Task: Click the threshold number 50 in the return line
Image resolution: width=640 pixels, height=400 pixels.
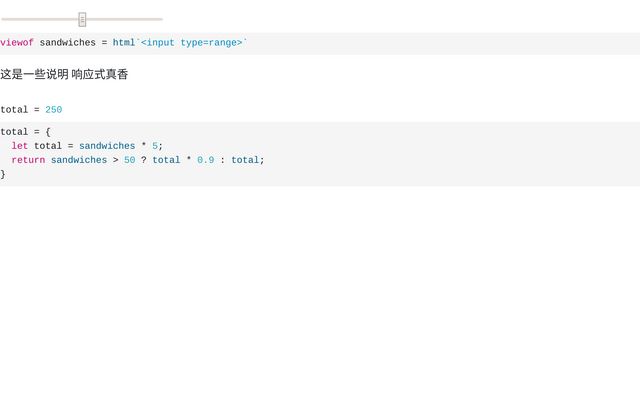Action: pos(129,160)
